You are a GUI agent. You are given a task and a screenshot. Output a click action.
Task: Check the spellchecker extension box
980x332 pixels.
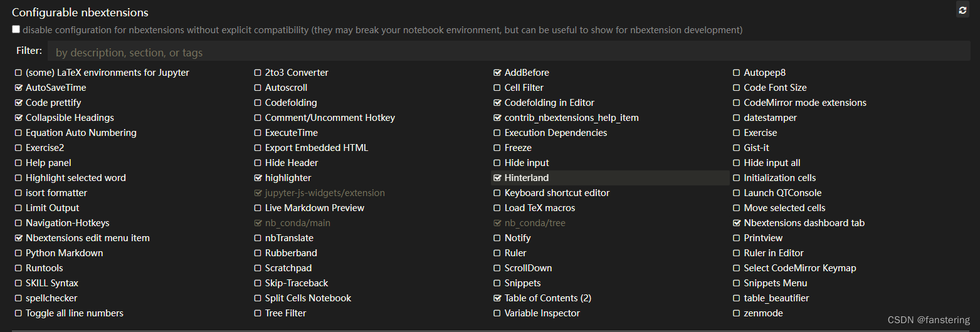click(x=19, y=298)
